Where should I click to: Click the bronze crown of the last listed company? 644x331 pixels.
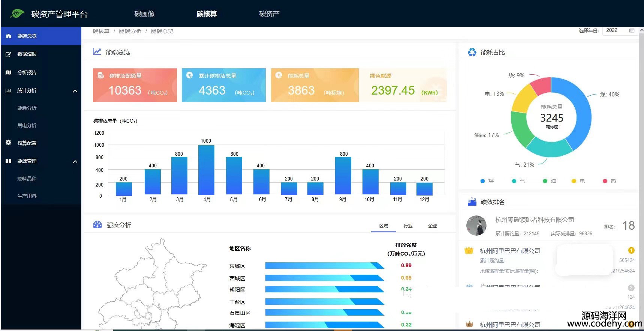(x=469, y=324)
